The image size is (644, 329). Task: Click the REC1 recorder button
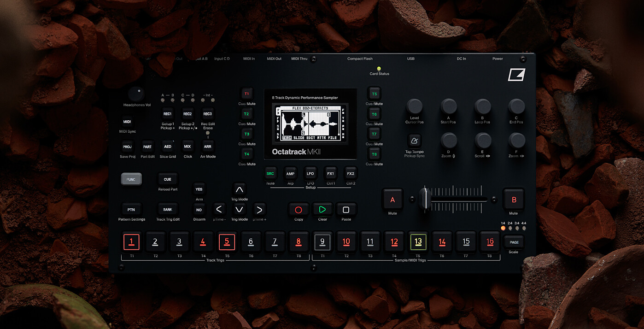click(x=167, y=114)
